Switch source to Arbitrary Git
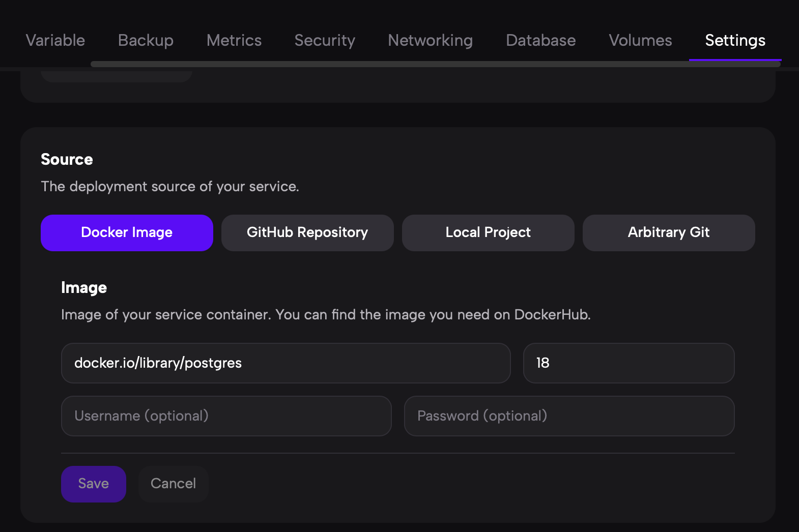 [x=669, y=232]
